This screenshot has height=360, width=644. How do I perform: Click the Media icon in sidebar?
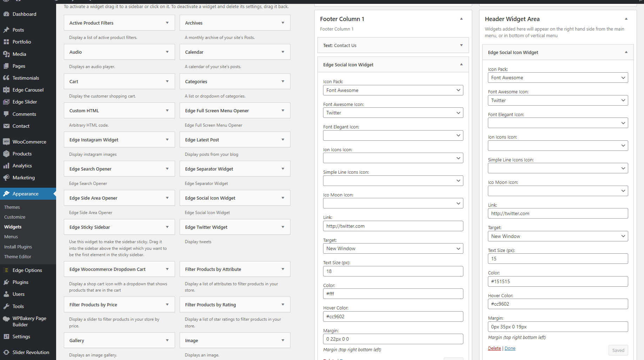tap(6, 54)
